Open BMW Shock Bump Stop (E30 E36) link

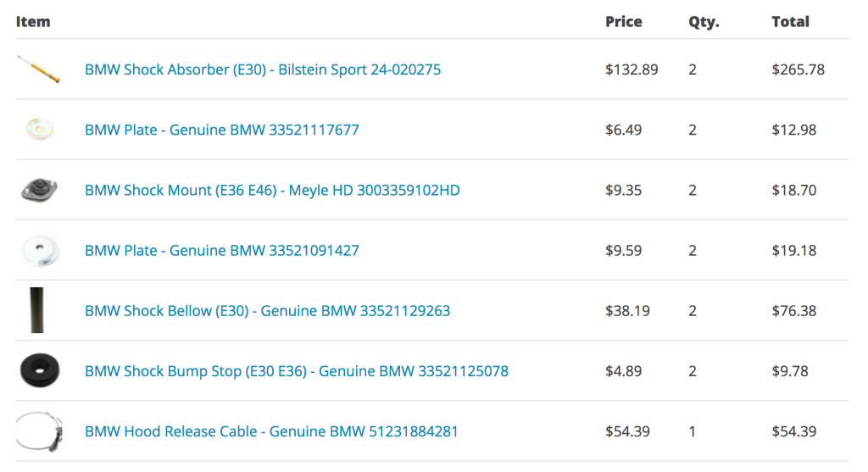tap(296, 371)
